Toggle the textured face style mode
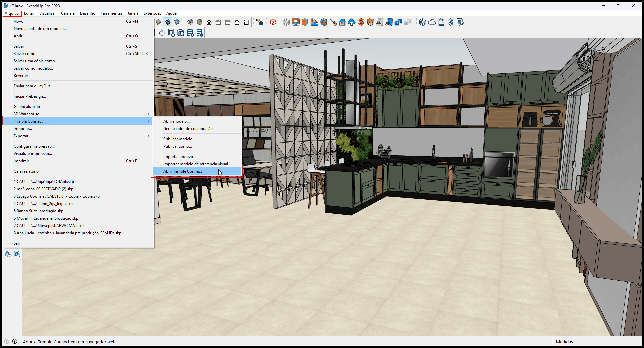644x348 pixels. pos(168,22)
